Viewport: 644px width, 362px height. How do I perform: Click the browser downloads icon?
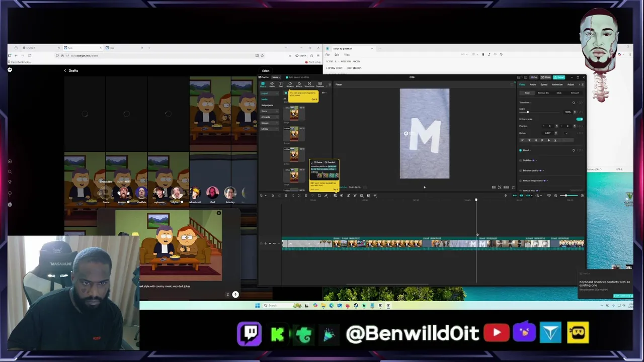[290, 55]
